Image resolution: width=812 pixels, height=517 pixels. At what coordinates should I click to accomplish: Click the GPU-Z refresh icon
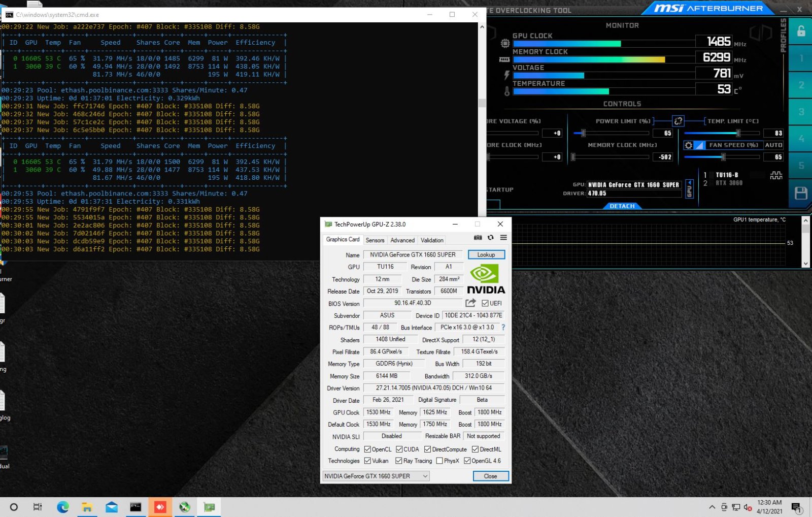[x=491, y=238]
